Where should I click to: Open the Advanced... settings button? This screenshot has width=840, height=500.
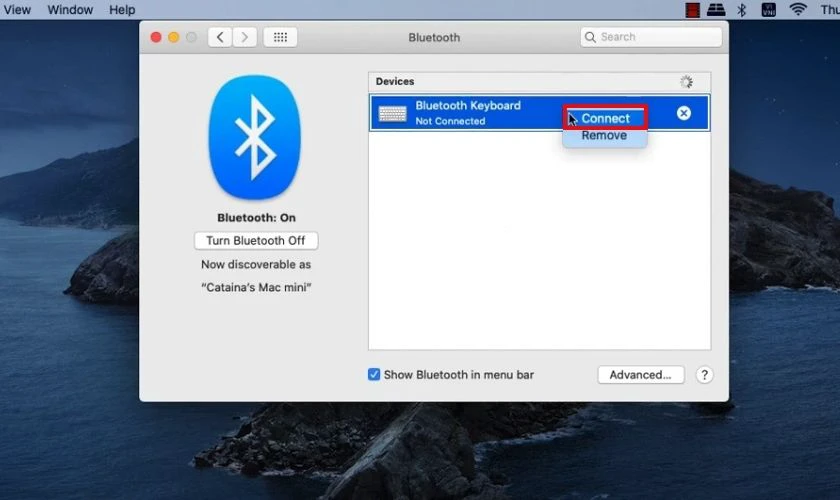pyautogui.click(x=640, y=375)
